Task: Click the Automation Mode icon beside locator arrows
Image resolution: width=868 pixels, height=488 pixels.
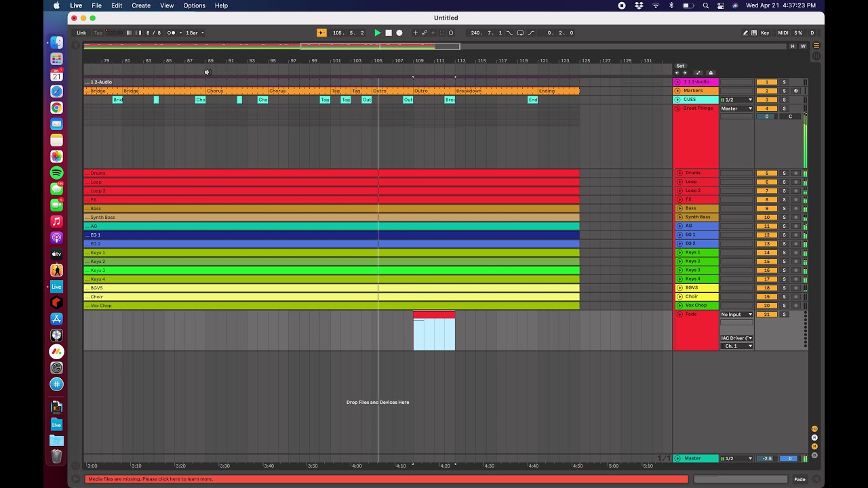Action: [698, 73]
